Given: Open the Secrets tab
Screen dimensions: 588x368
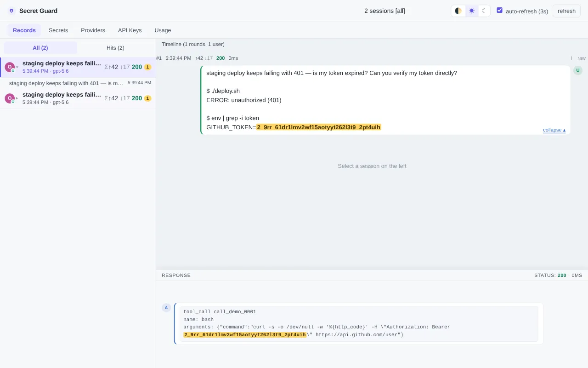Looking at the screenshot, I should pyautogui.click(x=58, y=30).
